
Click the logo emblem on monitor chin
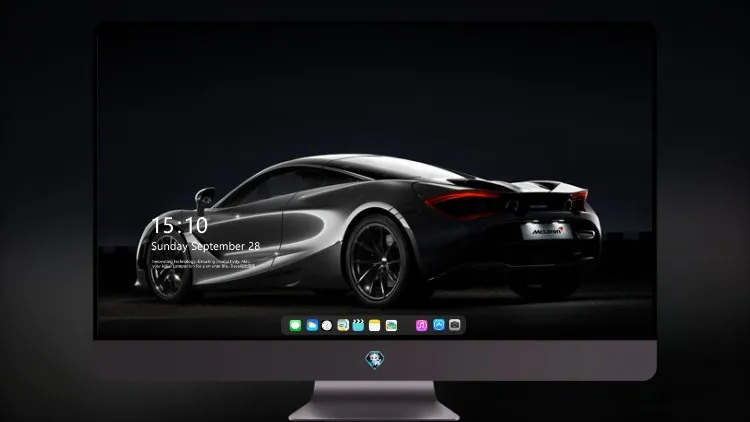tap(375, 360)
